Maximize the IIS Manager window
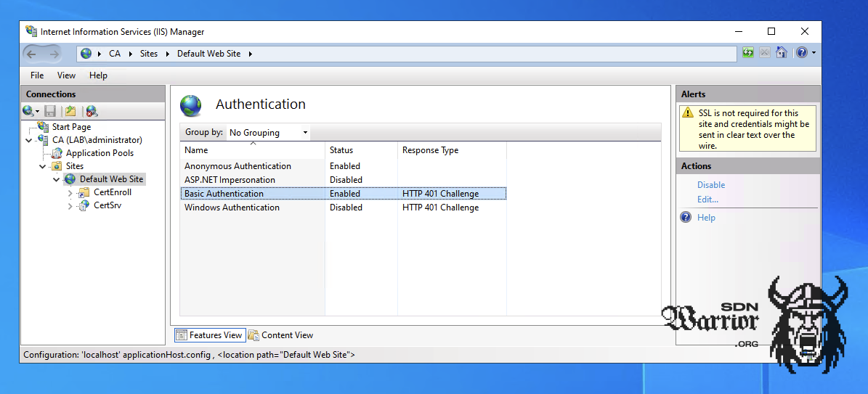Image resolution: width=868 pixels, height=394 pixels. click(771, 31)
